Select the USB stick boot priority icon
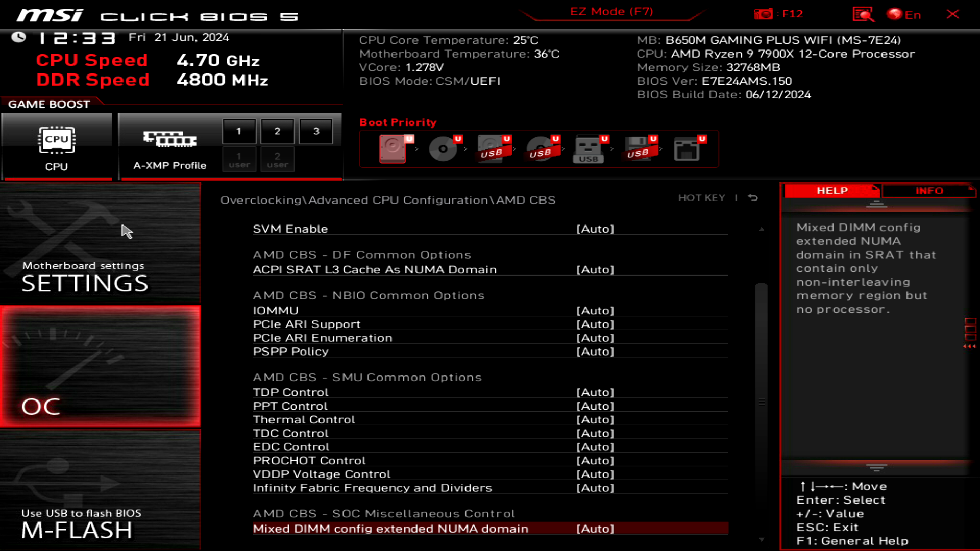The height and width of the screenshot is (551, 980). (590, 149)
